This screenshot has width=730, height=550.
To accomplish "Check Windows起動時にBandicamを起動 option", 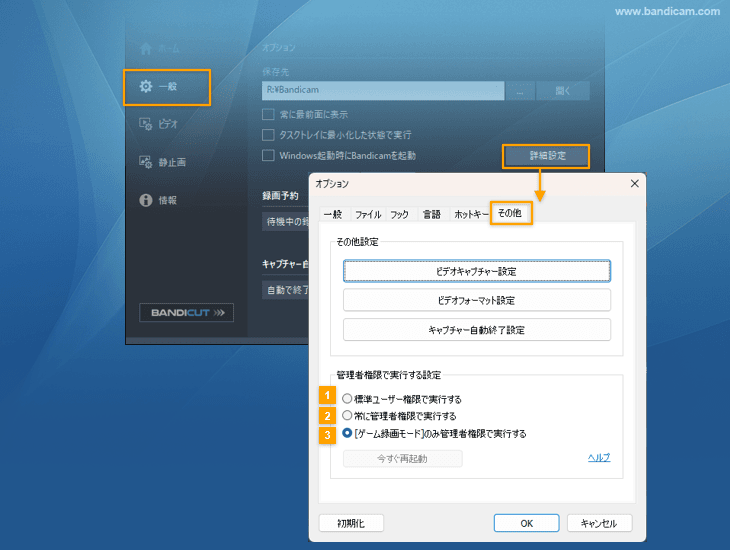I will click(268, 155).
